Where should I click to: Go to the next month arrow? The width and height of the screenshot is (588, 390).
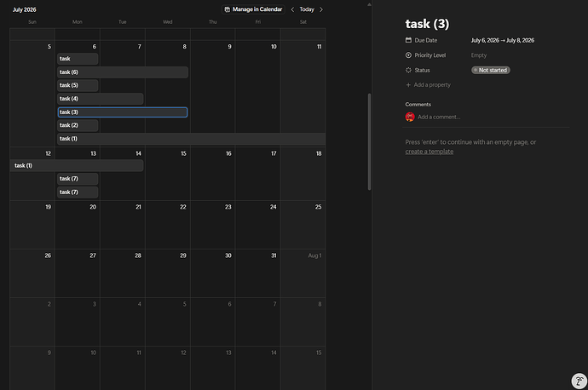[321, 9]
